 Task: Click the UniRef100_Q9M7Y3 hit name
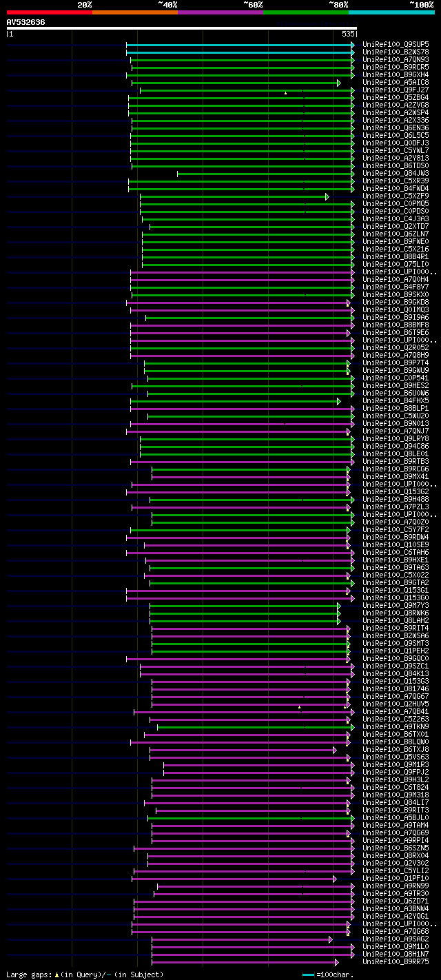(396, 605)
